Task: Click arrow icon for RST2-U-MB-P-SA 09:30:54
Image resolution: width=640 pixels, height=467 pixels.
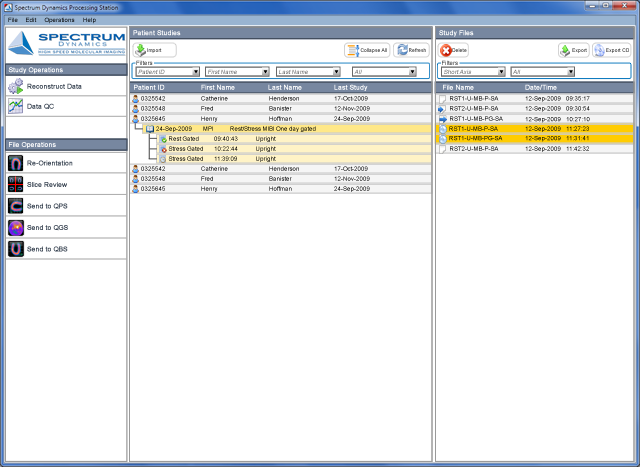Action: click(x=442, y=109)
